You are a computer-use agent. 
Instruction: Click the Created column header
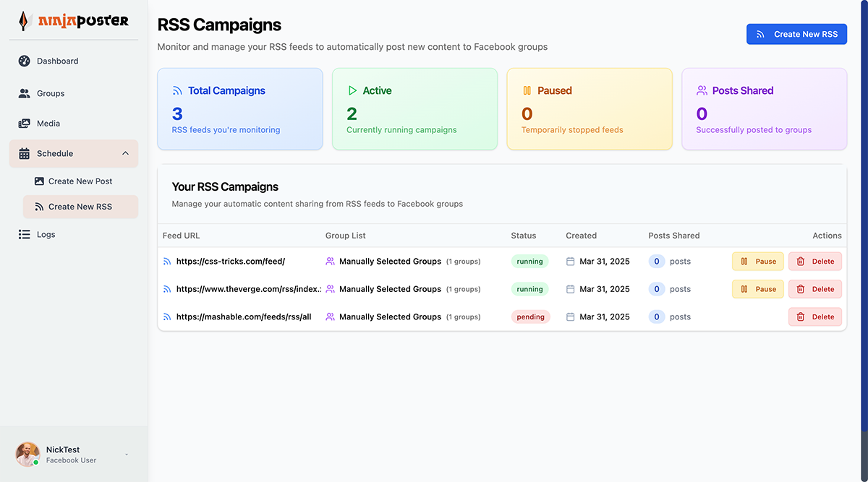582,236
